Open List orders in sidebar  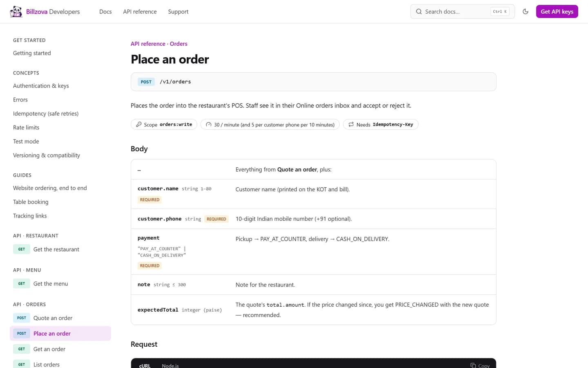pyautogui.click(x=47, y=364)
